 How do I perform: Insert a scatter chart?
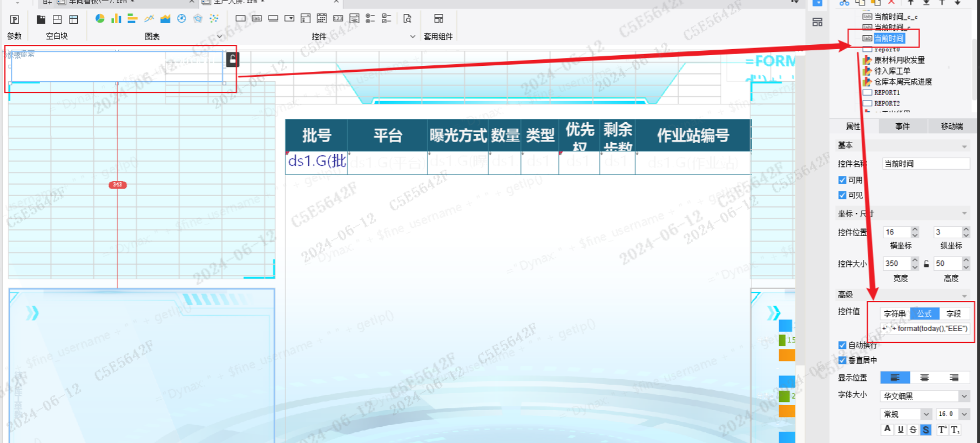214,19
